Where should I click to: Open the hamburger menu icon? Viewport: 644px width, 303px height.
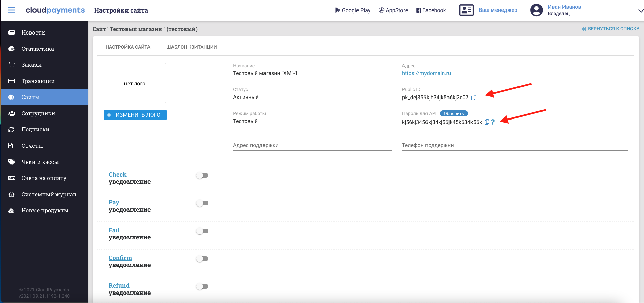[11, 10]
